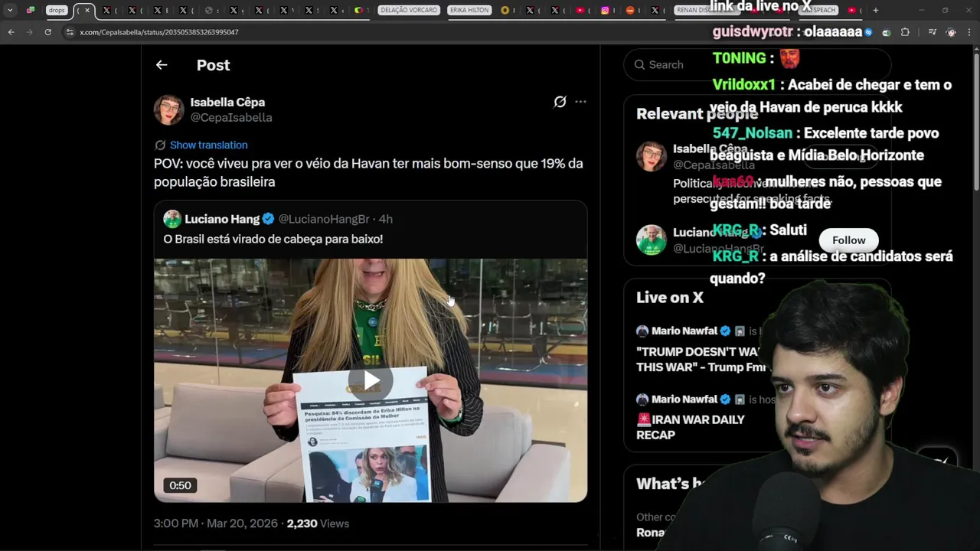Go back using the post's back arrow
Viewport: 980px width, 551px height.
(x=162, y=65)
